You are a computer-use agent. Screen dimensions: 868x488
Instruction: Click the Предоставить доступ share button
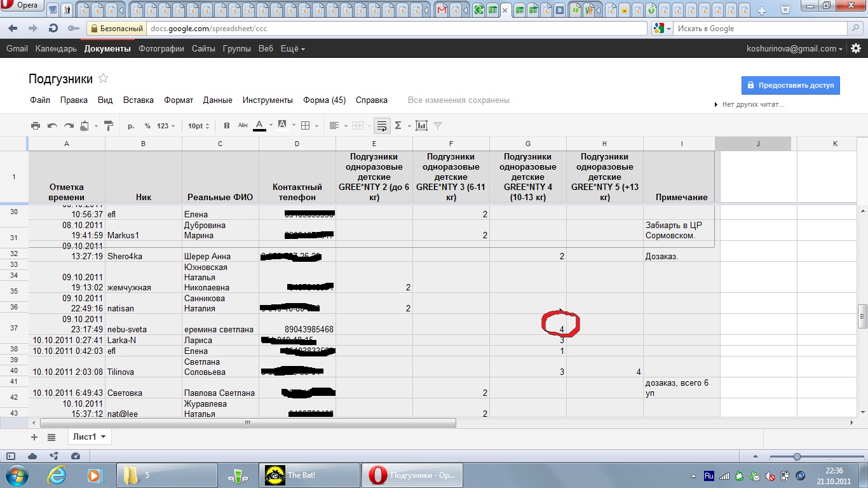[x=790, y=85]
